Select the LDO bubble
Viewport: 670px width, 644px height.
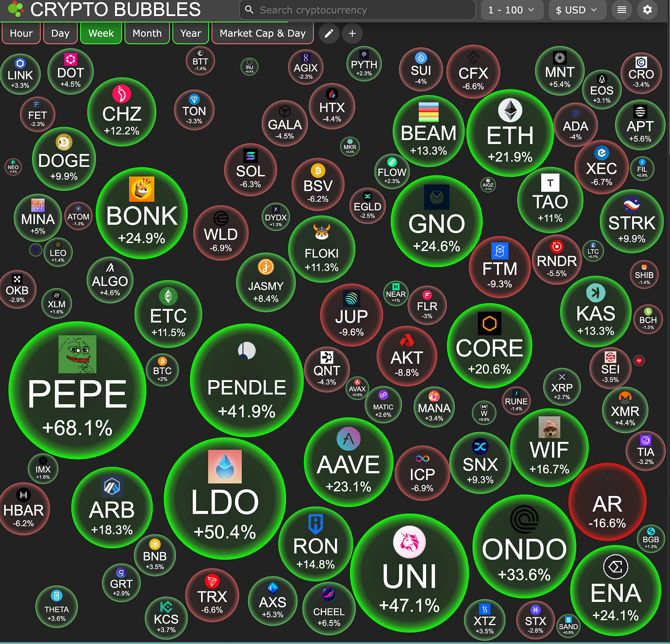pos(225,499)
